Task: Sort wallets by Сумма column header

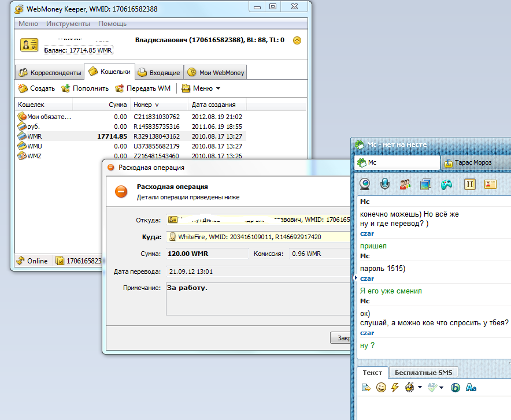Action: 101,105
